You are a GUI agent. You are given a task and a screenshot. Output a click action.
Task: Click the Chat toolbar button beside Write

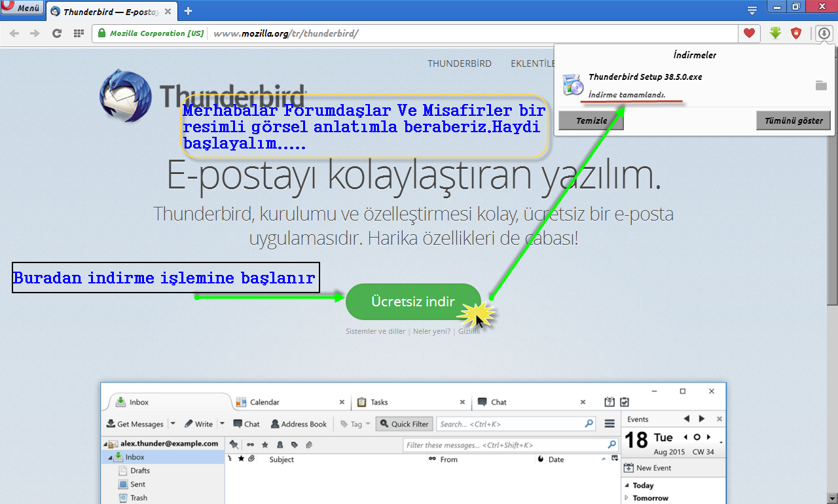point(246,424)
